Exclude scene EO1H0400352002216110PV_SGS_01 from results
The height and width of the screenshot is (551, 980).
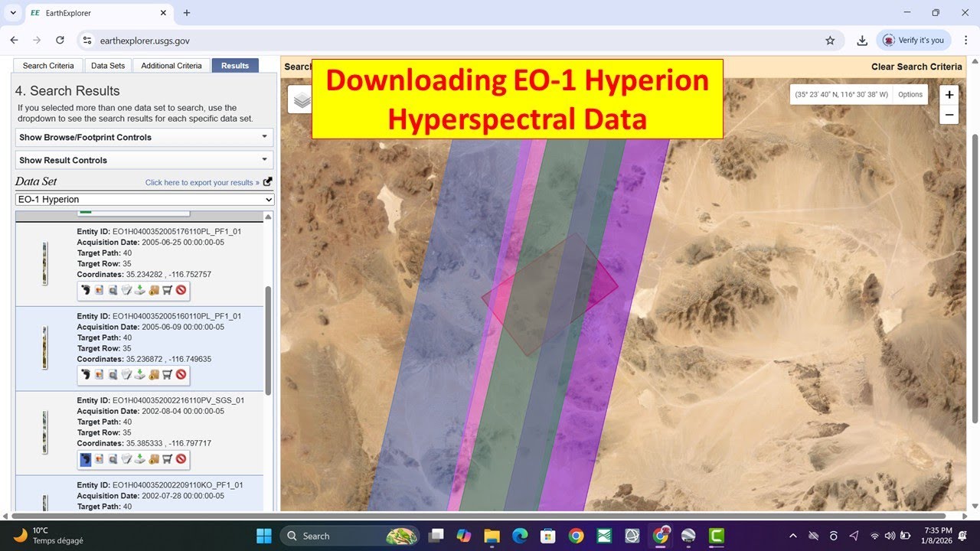pyautogui.click(x=181, y=459)
